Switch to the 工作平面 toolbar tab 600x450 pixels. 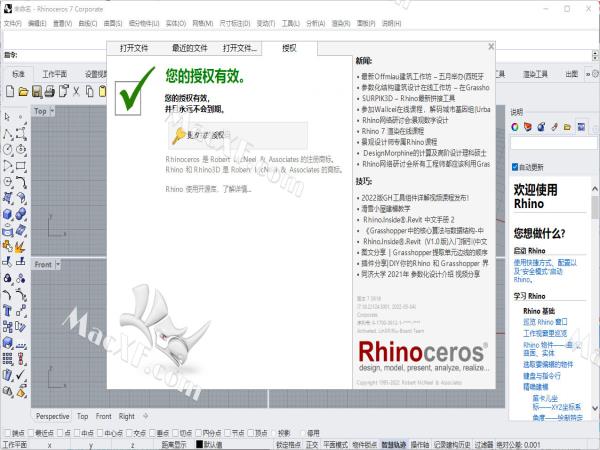(54, 74)
